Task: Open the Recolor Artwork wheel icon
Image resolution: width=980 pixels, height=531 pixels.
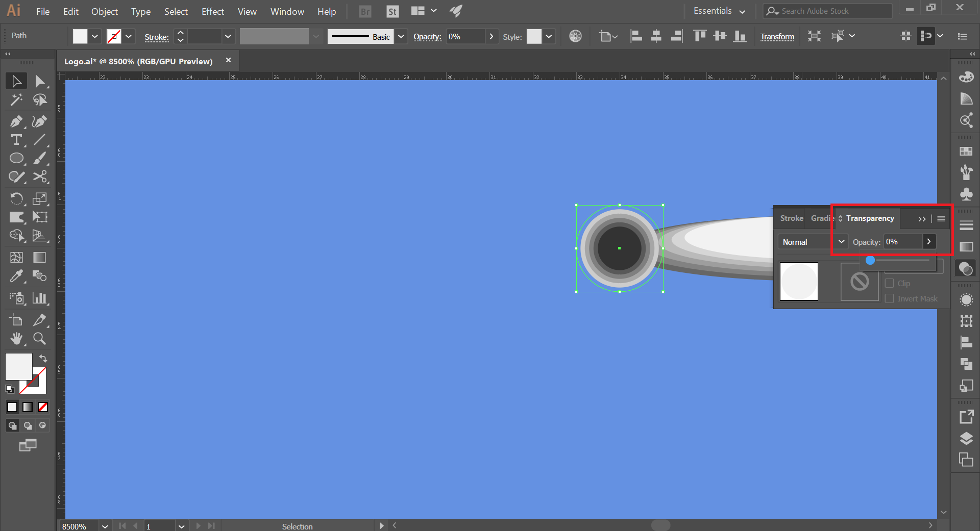Action: coord(575,36)
